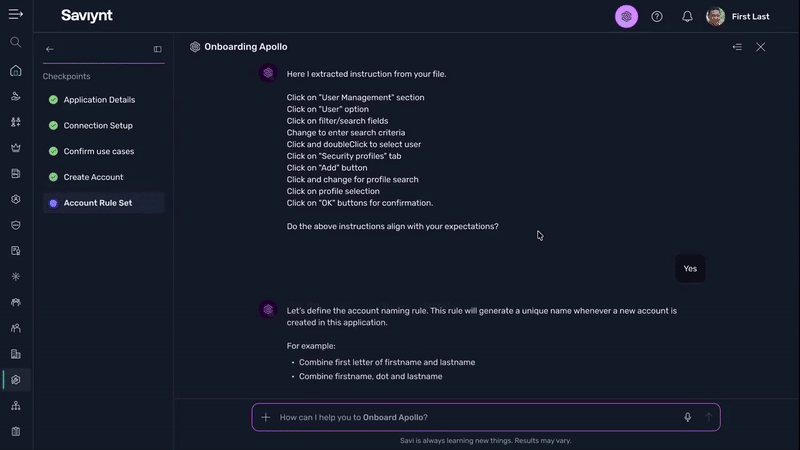The image size is (800, 450).
Task: Select the Application Details checkpoint
Action: (99, 100)
